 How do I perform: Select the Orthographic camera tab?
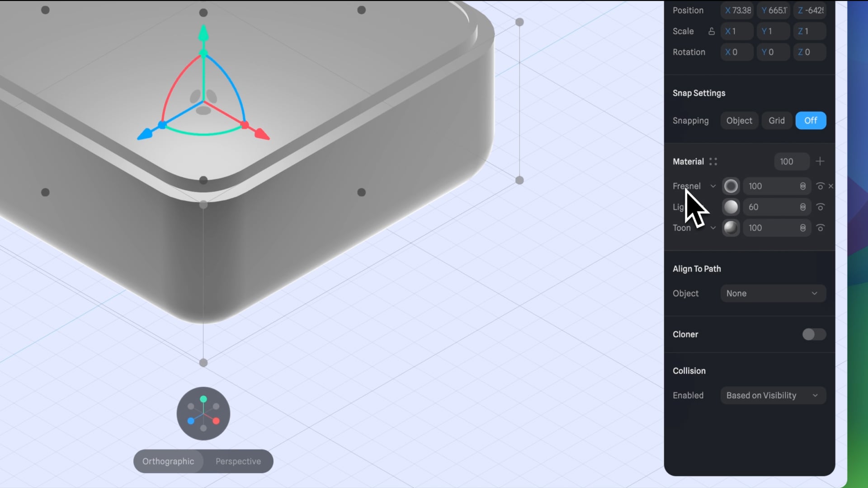[x=168, y=461]
